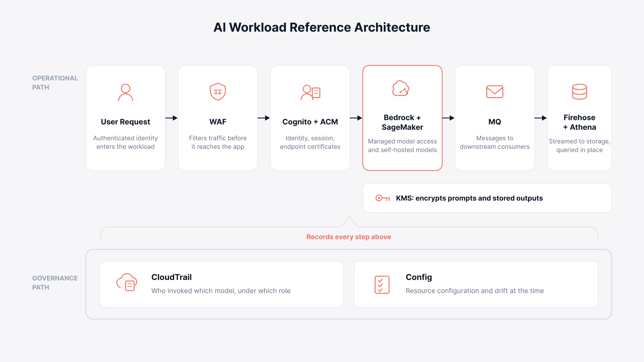The width and height of the screenshot is (644, 362).
Task: Select the "Config" heading
Action: 419,277
